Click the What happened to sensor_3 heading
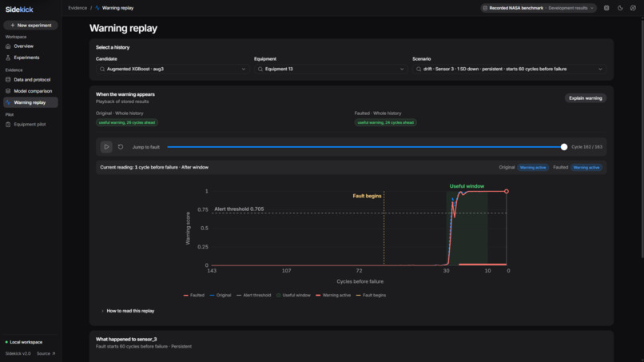The image size is (644, 362). pyautogui.click(x=126, y=340)
